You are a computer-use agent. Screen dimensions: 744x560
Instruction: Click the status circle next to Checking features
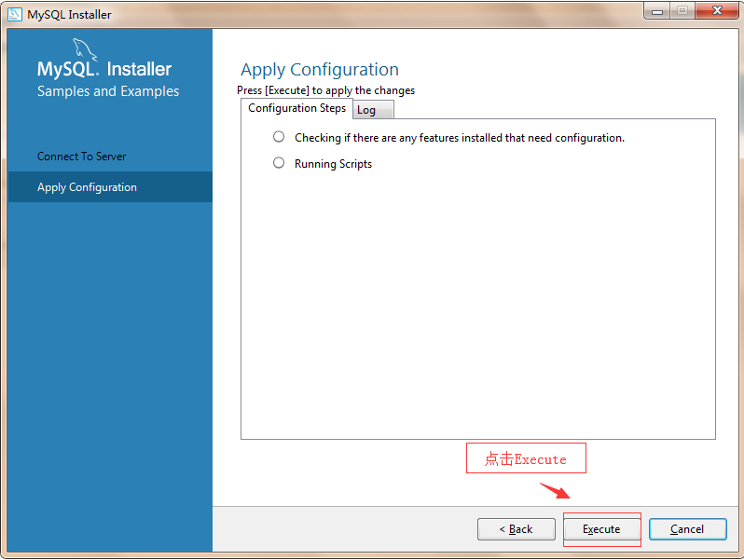point(279,137)
